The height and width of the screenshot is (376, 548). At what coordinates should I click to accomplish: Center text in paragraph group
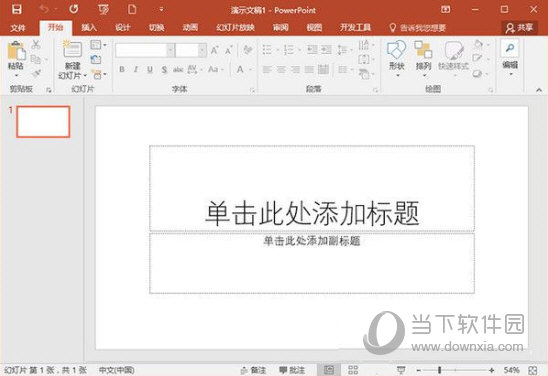click(281, 70)
